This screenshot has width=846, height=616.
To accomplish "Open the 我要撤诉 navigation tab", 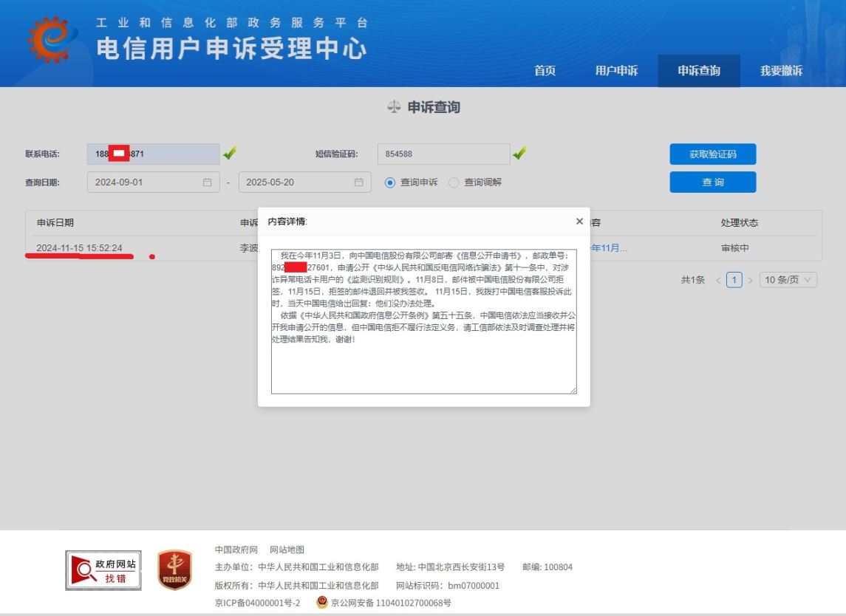I will 781,71.
